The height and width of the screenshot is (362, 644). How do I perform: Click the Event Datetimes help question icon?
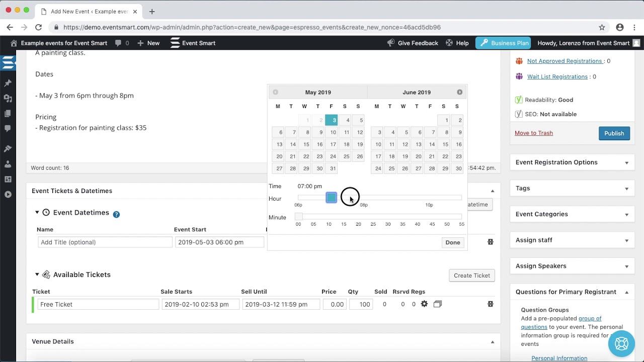[116, 214]
